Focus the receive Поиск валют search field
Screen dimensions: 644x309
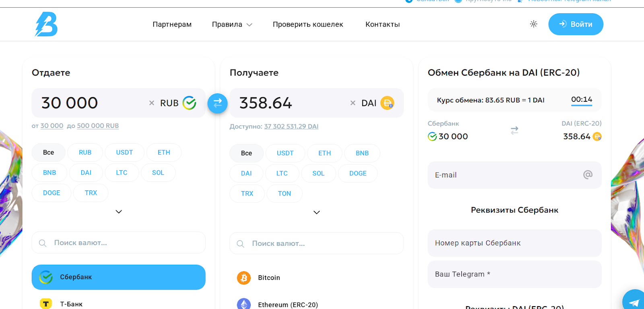point(317,243)
